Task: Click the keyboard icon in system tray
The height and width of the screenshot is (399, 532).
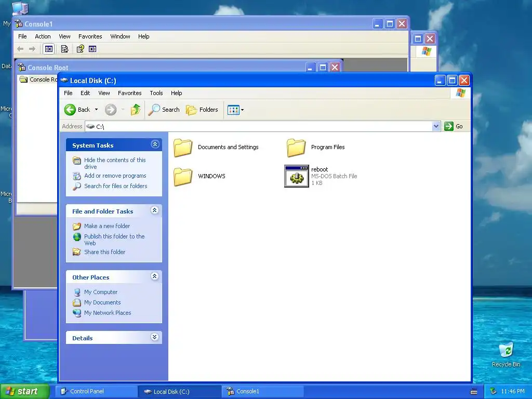Action: [x=474, y=392]
